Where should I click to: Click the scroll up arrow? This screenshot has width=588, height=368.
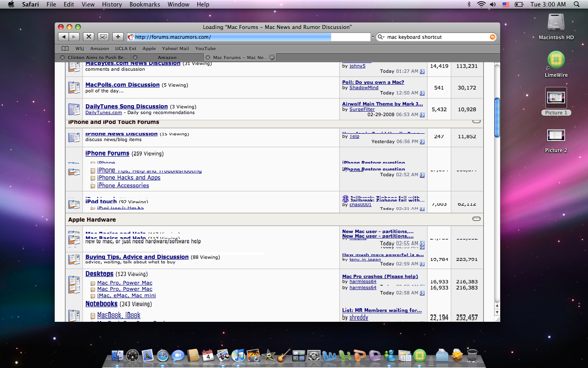tap(497, 305)
